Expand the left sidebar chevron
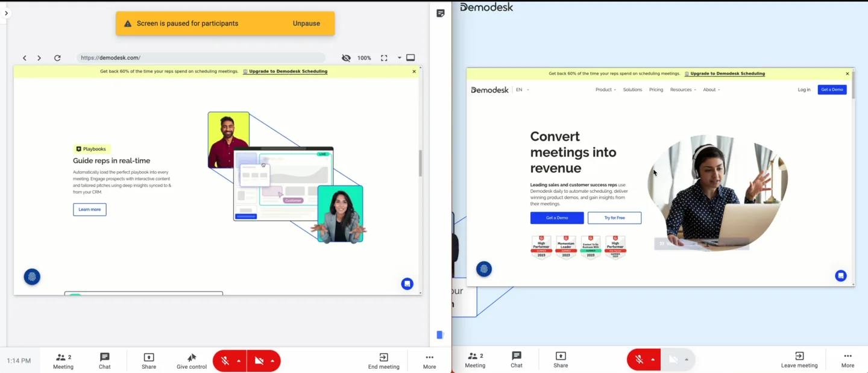This screenshot has height=373, width=868. tap(6, 13)
